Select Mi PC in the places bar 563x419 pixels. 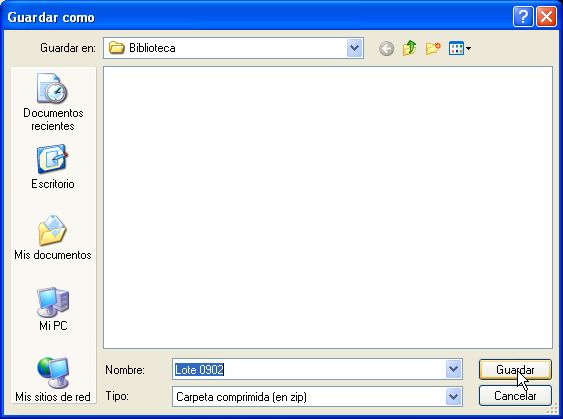tap(53, 309)
